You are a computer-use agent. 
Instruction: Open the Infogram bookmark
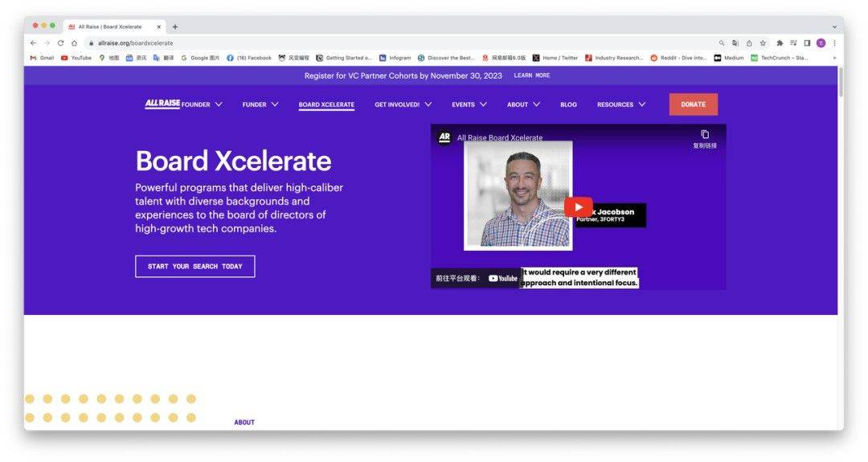click(395, 58)
